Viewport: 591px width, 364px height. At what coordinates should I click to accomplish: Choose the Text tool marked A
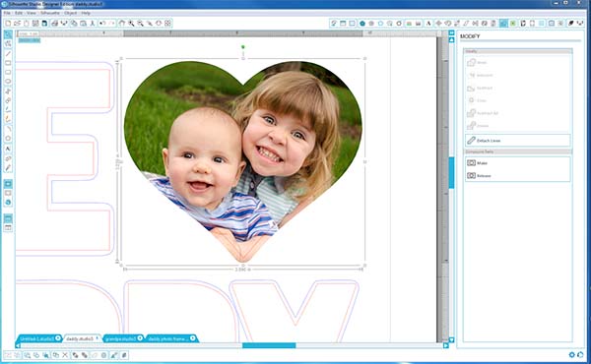(x=8, y=149)
